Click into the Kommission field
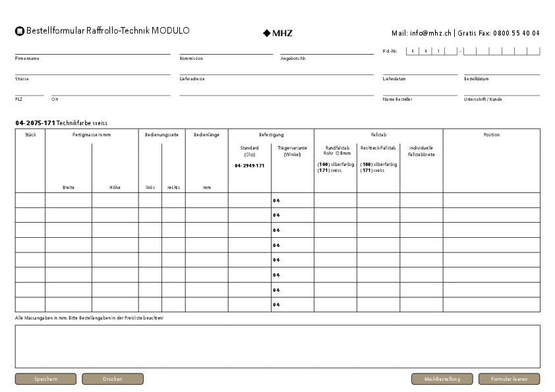Viewport: 555px width, 392px height. [226, 50]
